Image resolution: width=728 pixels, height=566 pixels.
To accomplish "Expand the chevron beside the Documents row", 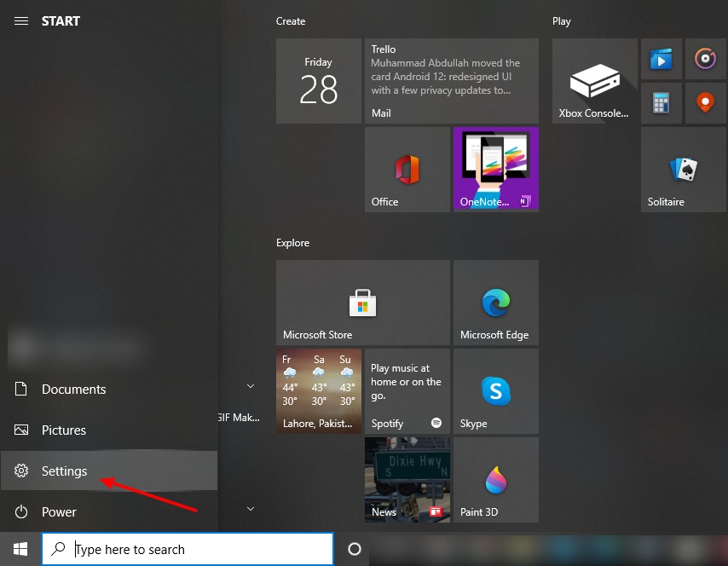I will click(x=251, y=386).
